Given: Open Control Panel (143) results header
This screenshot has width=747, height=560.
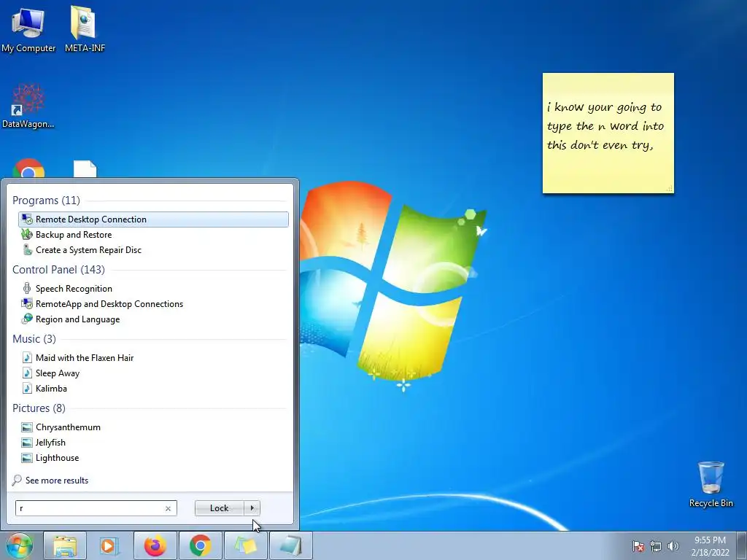Looking at the screenshot, I should [58, 270].
